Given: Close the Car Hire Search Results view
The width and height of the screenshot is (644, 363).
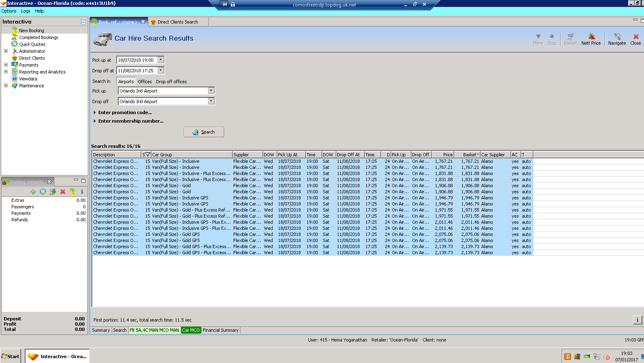Looking at the screenshot, I should coord(635,39).
